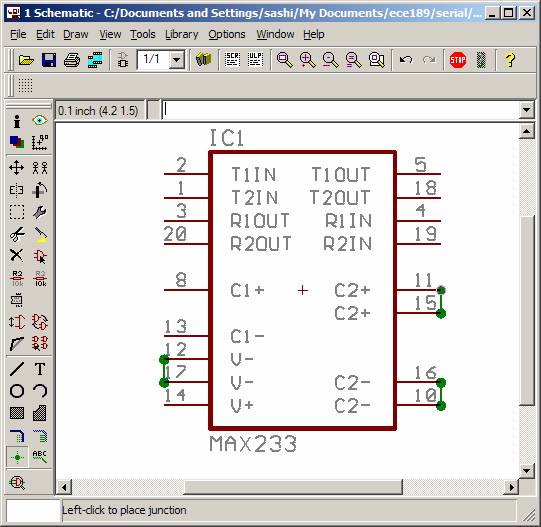541x527 pixels.
Task: Select the Circle tool
Action: 17,391
